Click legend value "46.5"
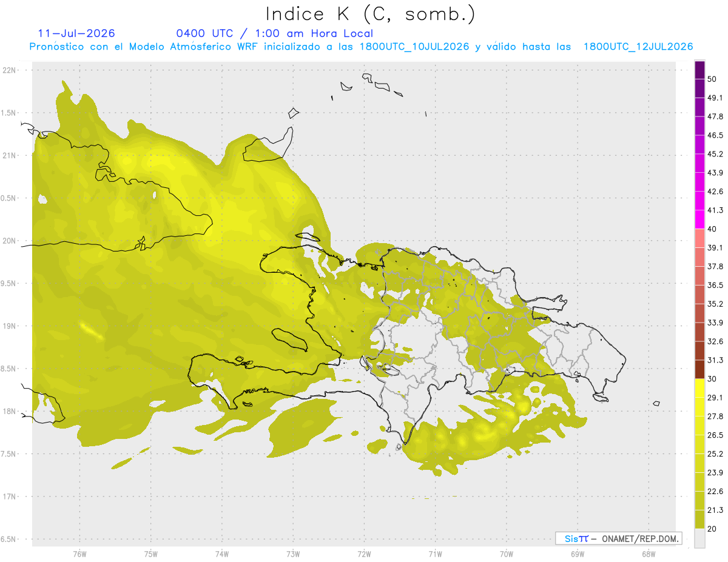The image size is (728, 562). pyautogui.click(x=715, y=135)
